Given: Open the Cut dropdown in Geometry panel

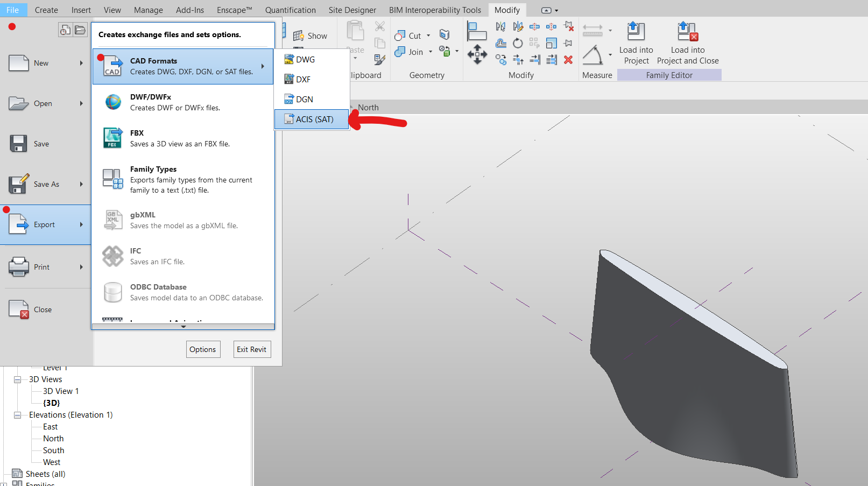Looking at the screenshot, I should click(428, 36).
